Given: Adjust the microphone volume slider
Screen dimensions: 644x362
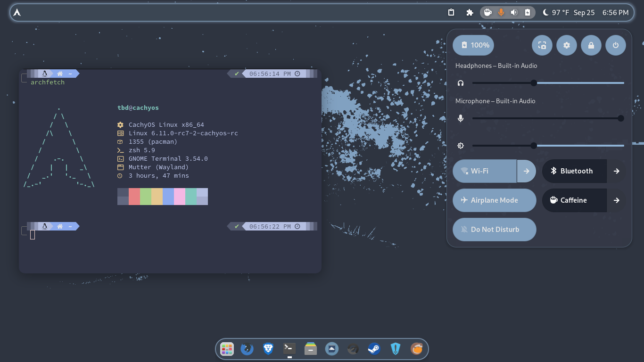Looking at the screenshot, I should 621,118.
